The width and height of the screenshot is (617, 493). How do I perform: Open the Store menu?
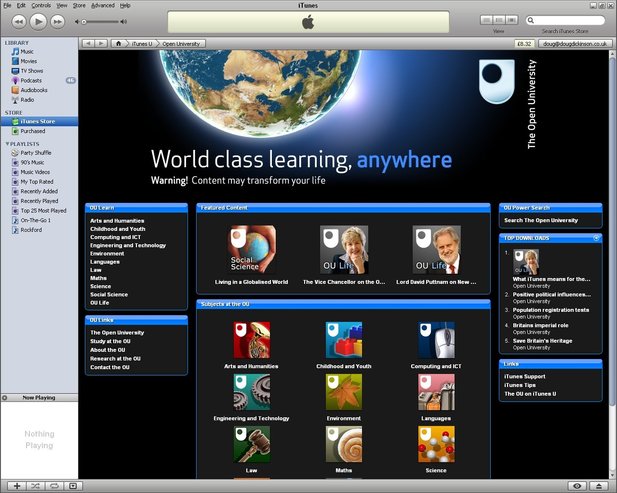(x=79, y=6)
